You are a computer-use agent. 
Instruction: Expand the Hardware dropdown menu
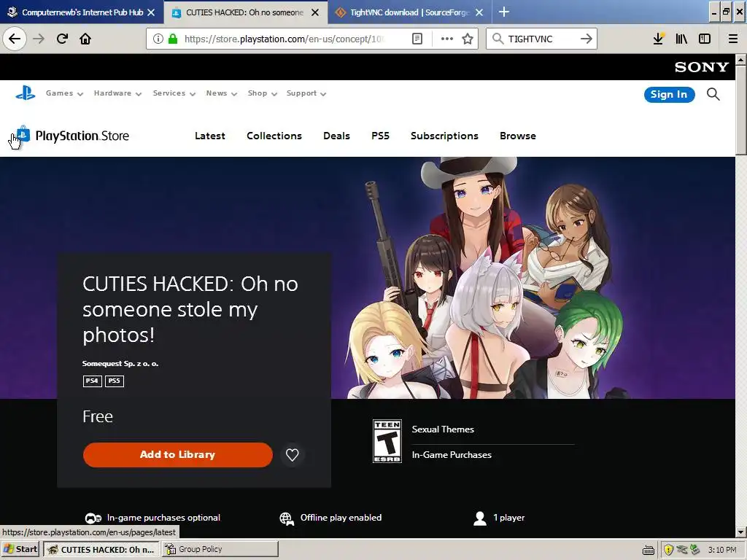[x=117, y=93]
